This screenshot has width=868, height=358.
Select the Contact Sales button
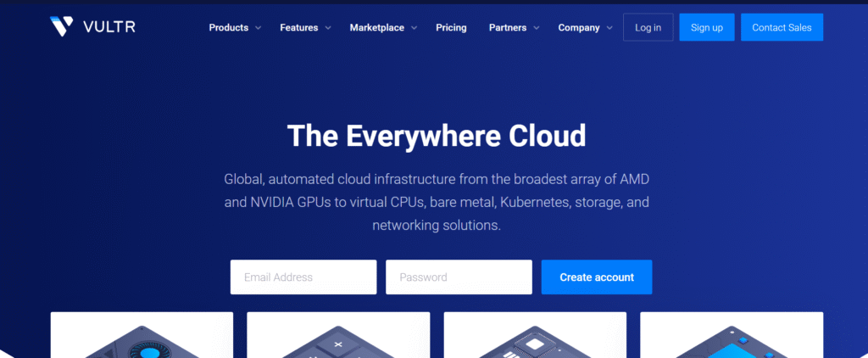pos(782,27)
